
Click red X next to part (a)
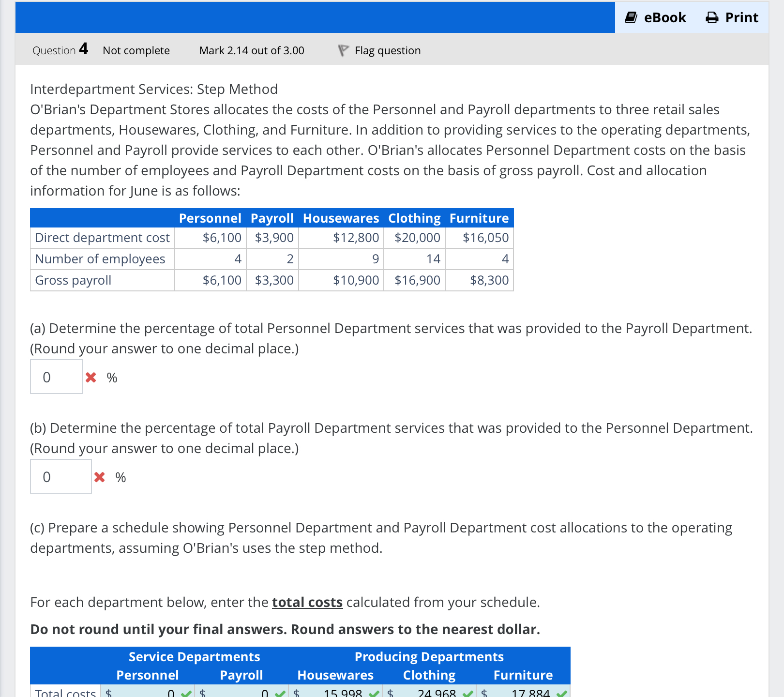[90, 377]
